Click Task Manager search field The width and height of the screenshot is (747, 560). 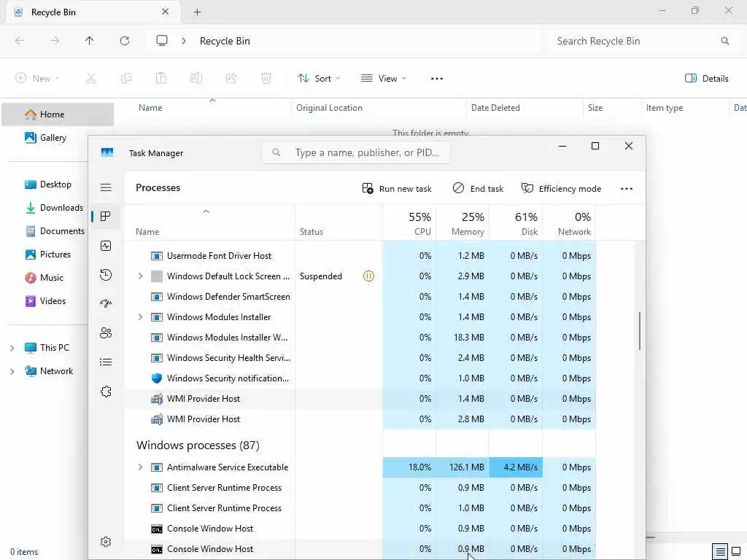point(356,153)
